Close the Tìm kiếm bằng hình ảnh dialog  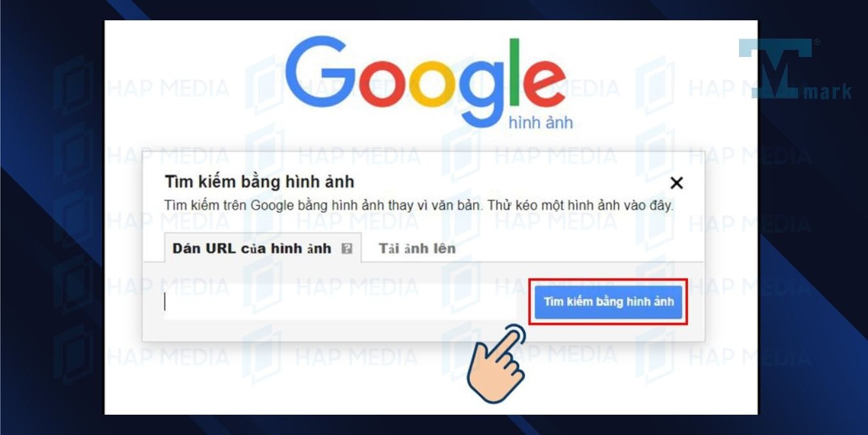click(676, 183)
